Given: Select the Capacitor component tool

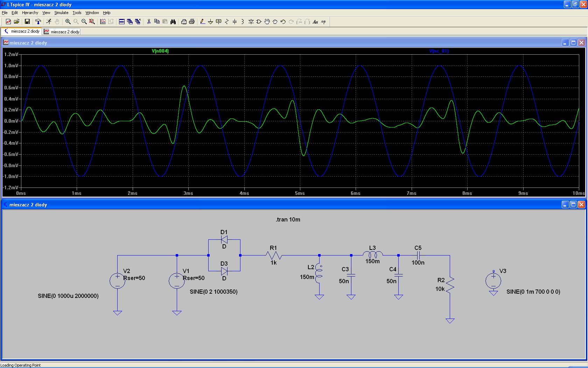Looking at the screenshot, I should coord(235,22).
